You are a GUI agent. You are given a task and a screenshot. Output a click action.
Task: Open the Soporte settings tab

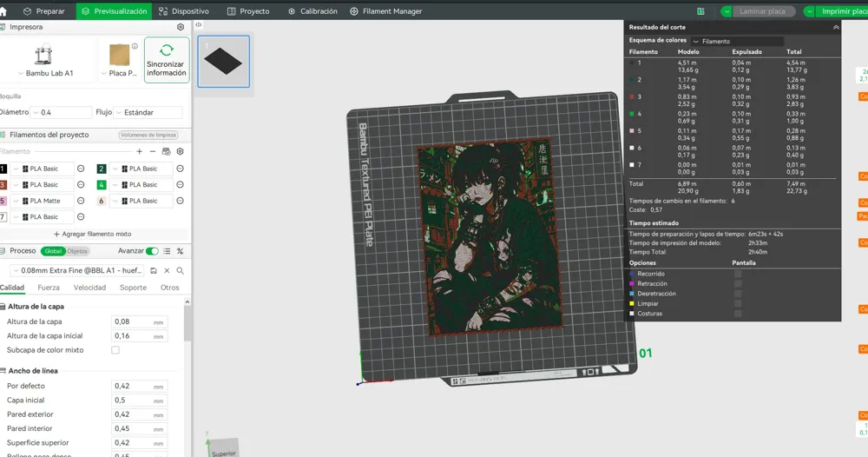(x=134, y=288)
